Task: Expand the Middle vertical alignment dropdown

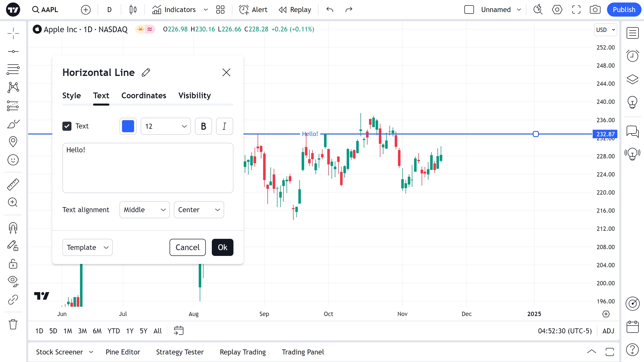Action: [x=144, y=210]
